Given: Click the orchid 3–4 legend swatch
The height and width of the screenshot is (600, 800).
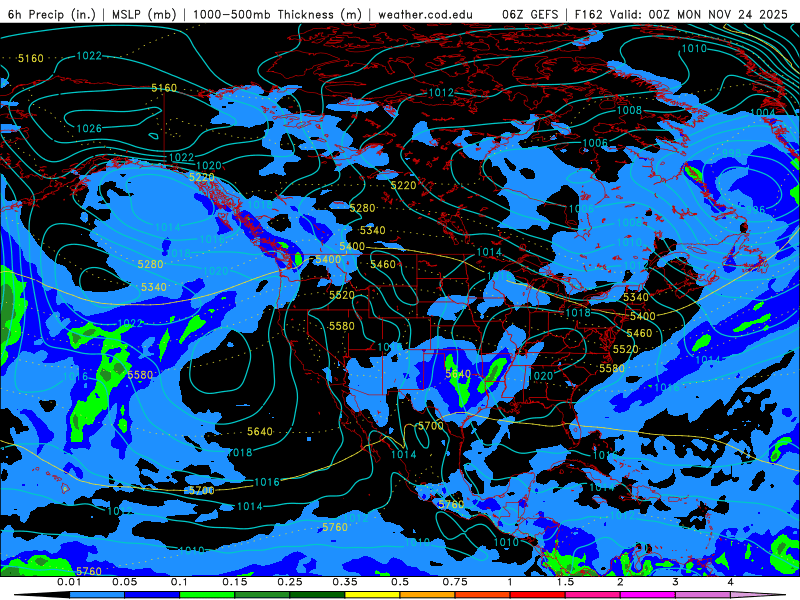Looking at the screenshot, I should [x=703, y=595].
